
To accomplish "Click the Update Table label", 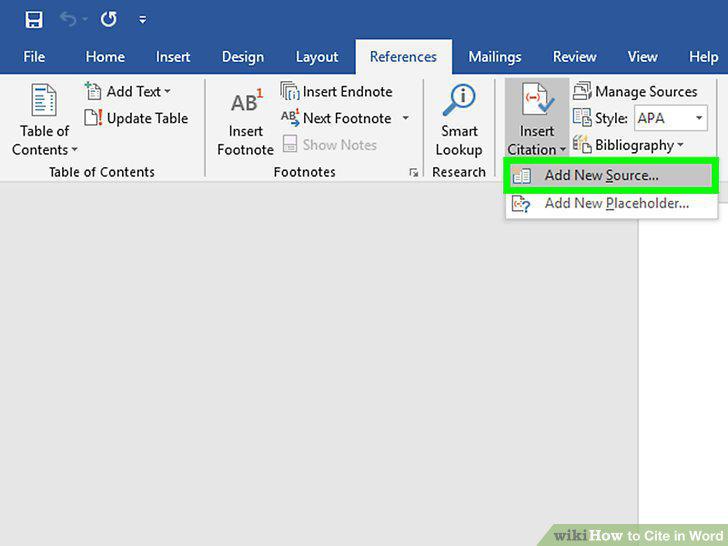I will pos(147,118).
